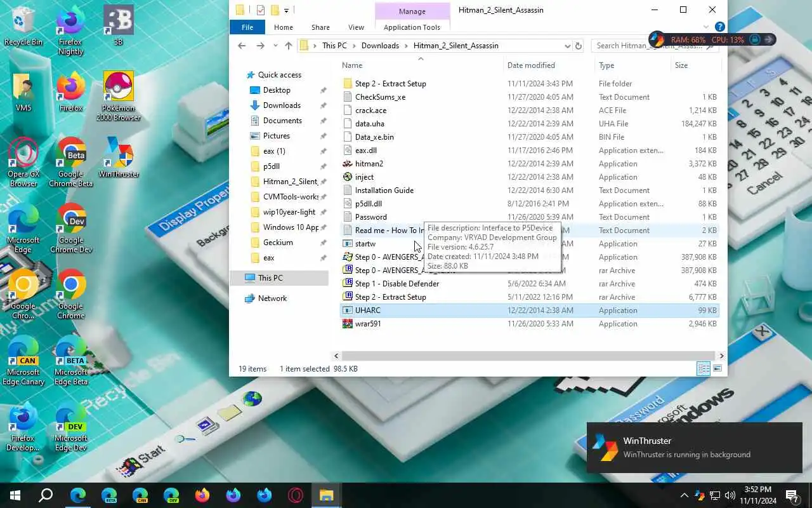
Task: Launch Google Chrome Dev desktop shortcut
Action: pyautogui.click(x=70, y=229)
